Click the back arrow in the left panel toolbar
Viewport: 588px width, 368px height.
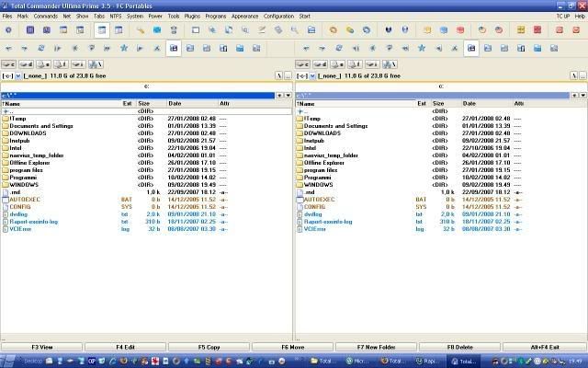click(x=8, y=48)
